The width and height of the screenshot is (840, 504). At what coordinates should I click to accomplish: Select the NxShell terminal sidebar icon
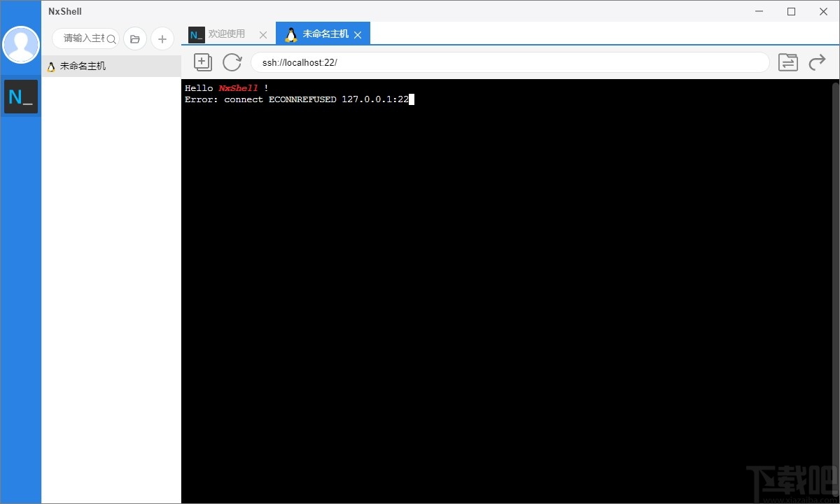point(21,97)
